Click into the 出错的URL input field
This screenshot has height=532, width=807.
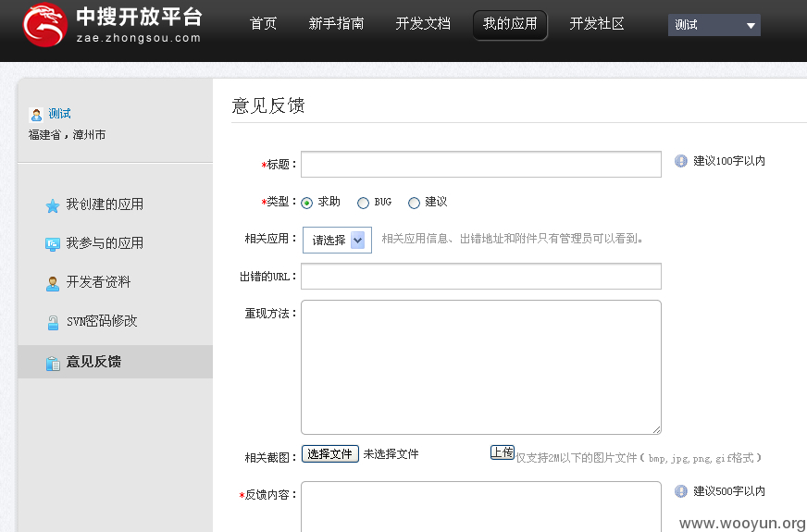tap(481, 277)
